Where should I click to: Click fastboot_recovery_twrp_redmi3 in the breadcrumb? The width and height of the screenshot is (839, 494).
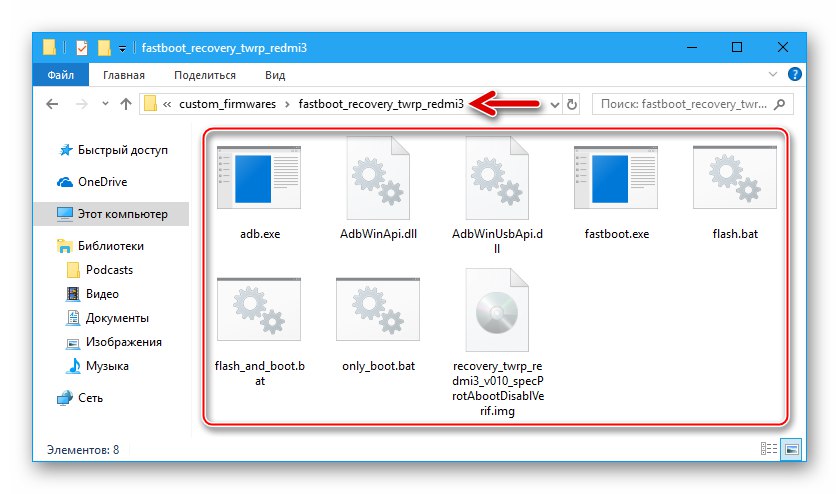click(381, 104)
